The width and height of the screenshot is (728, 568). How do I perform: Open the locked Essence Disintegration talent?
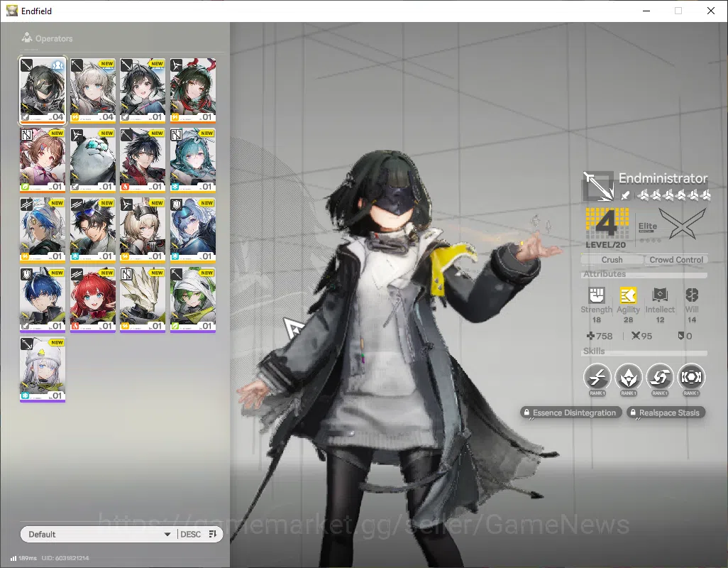pyautogui.click(x=570, y=413)
